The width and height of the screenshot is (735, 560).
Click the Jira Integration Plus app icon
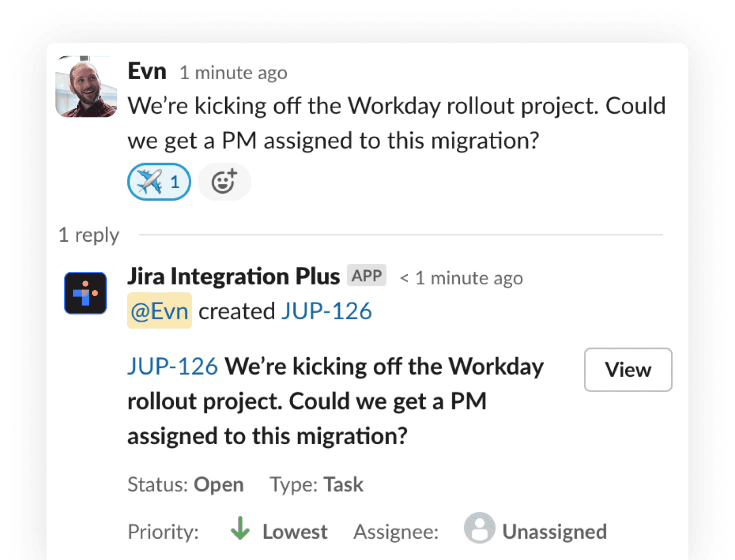click(x=85, y=293)
